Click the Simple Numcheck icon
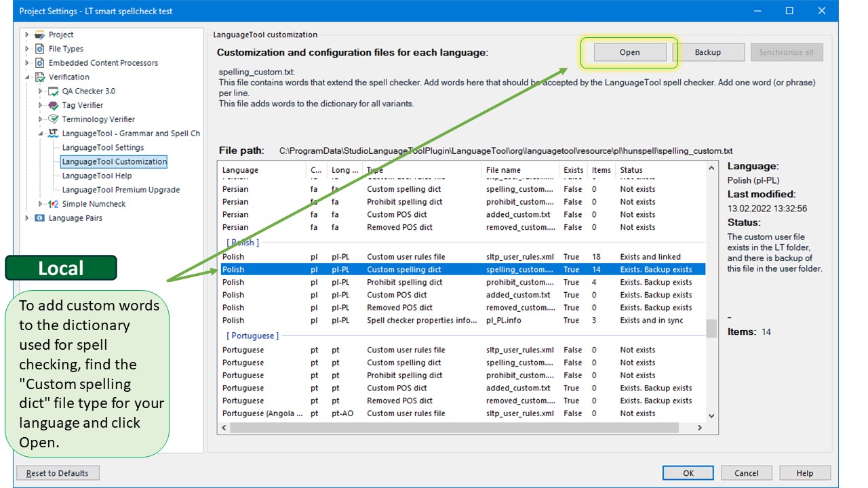The height and width of the screenshot is (488, 868). (54, 204)
